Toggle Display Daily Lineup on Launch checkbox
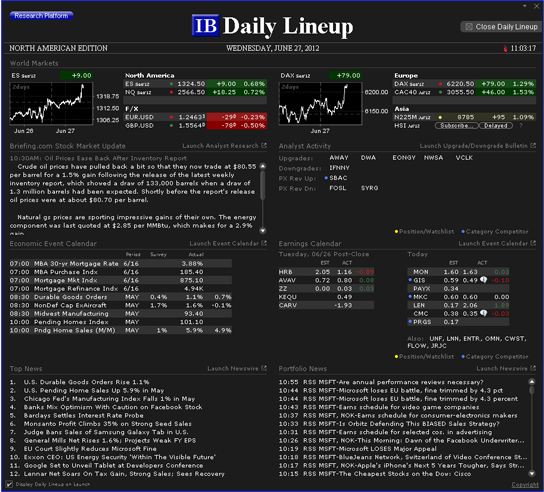The height and width of the screenshot is (492, 544). pyautogui.click(x=9, y=484)
